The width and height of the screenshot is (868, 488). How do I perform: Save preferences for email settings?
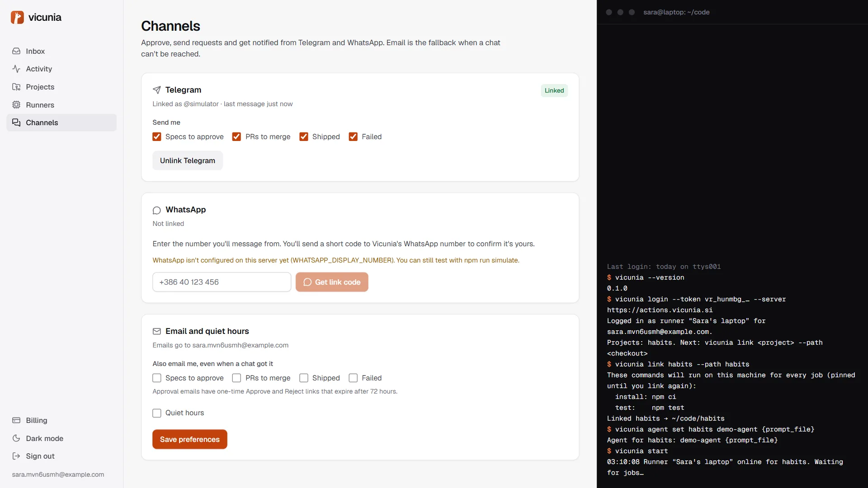[190, 439]
